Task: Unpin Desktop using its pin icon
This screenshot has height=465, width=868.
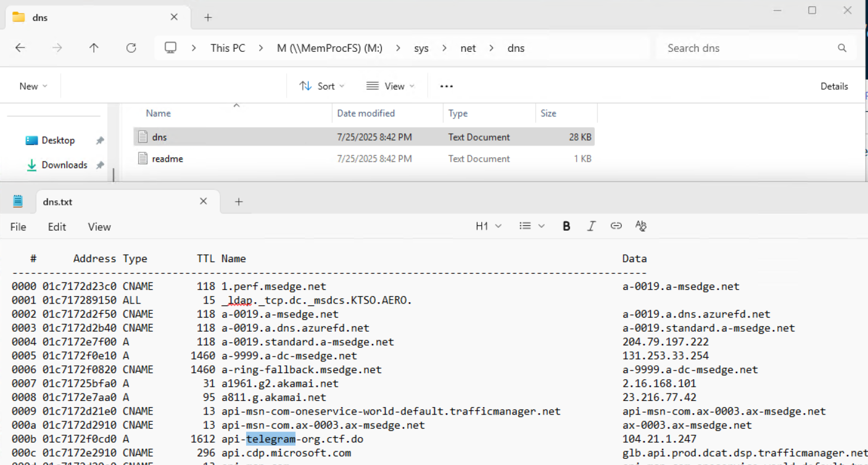Action: [x=99, y=141]
